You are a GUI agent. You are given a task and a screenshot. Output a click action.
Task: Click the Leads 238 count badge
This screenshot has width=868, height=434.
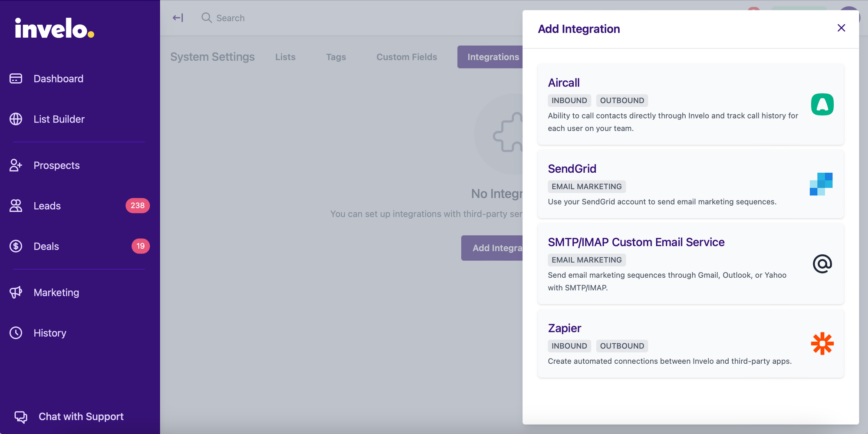[x=138, y=206]
